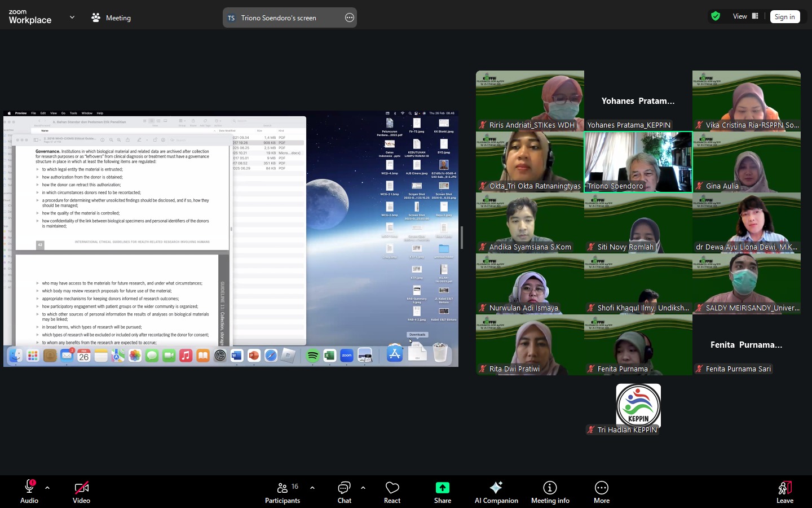812x508 pixels.
Task: Open the React emoji menu
Action: coord(392,491)
